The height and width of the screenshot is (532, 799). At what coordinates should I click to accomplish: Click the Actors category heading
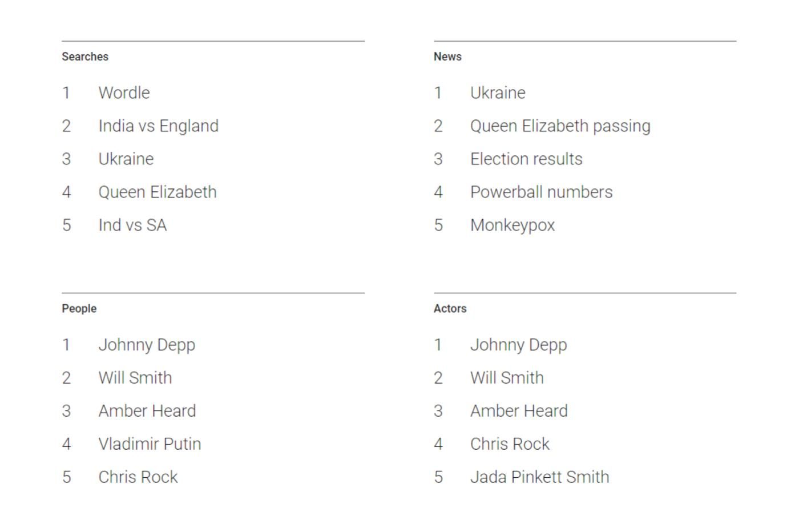coord(450,309)
